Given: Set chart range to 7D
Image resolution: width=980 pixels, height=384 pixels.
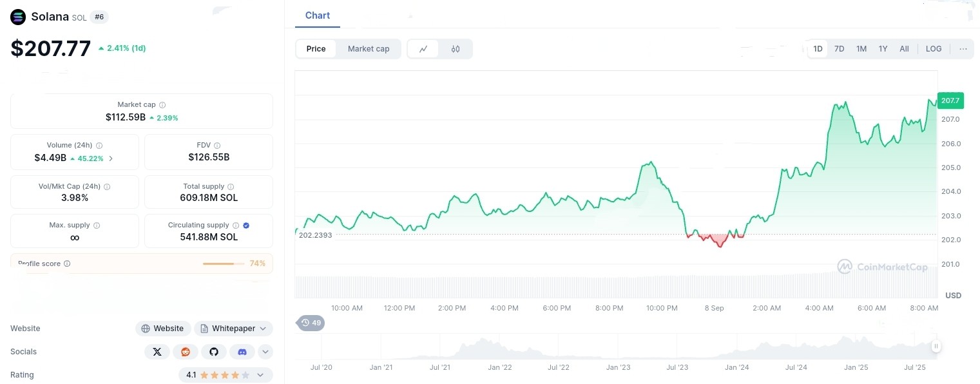Looking at the screenshot, I should click(x=839, y=49).
